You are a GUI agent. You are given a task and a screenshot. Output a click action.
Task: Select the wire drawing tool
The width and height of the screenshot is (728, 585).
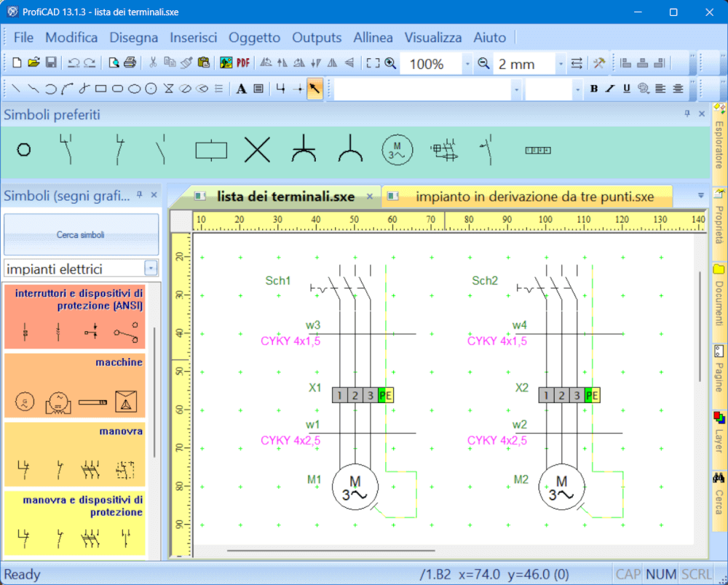click(x=280, y=89)
